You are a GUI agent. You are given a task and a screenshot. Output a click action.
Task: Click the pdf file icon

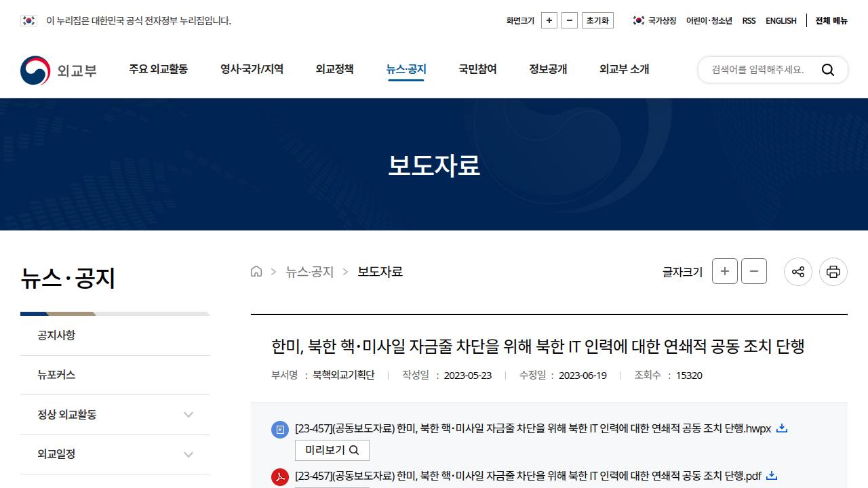(280, 476)
